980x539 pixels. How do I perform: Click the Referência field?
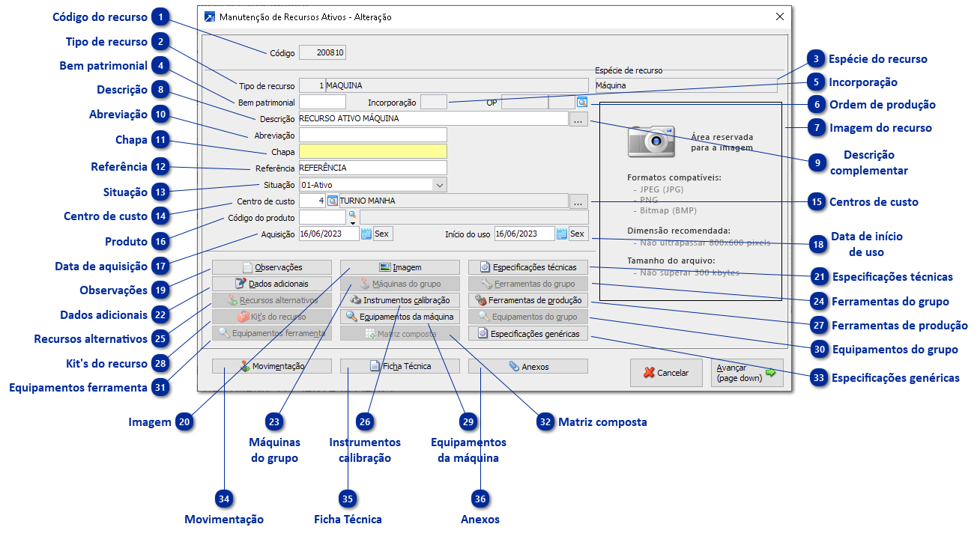coord(372,168)
